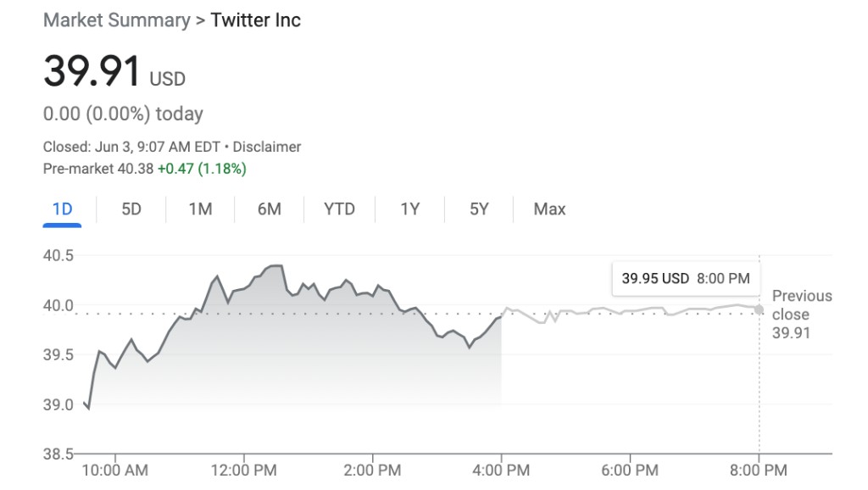Click the Market Summary breadcrumb link

(x=116, y=20)
